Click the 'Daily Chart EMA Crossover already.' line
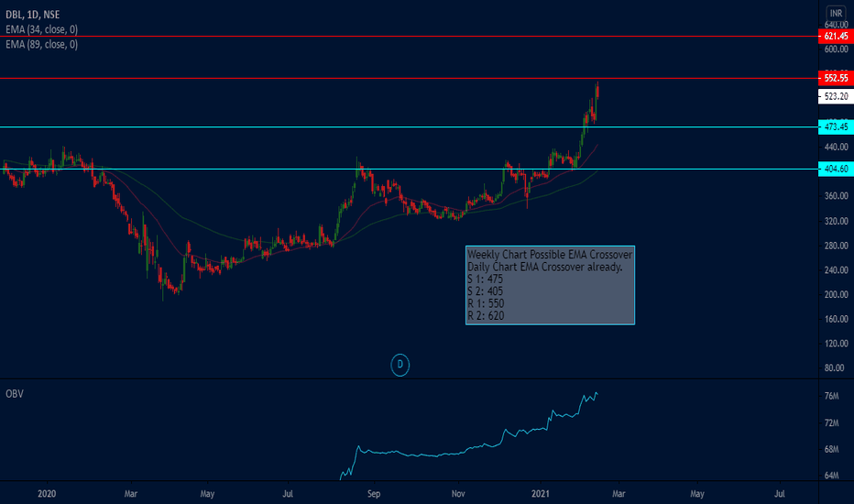Screen dimensions: 854x504 544,267
